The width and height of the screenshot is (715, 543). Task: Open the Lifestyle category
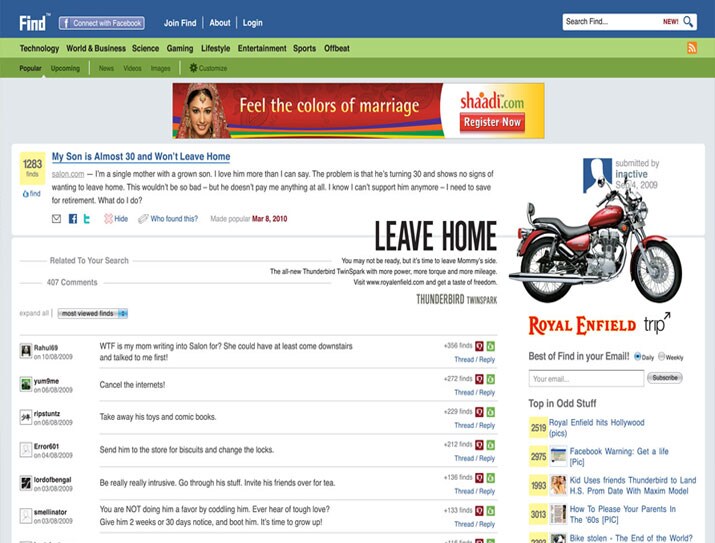point(215,48)
